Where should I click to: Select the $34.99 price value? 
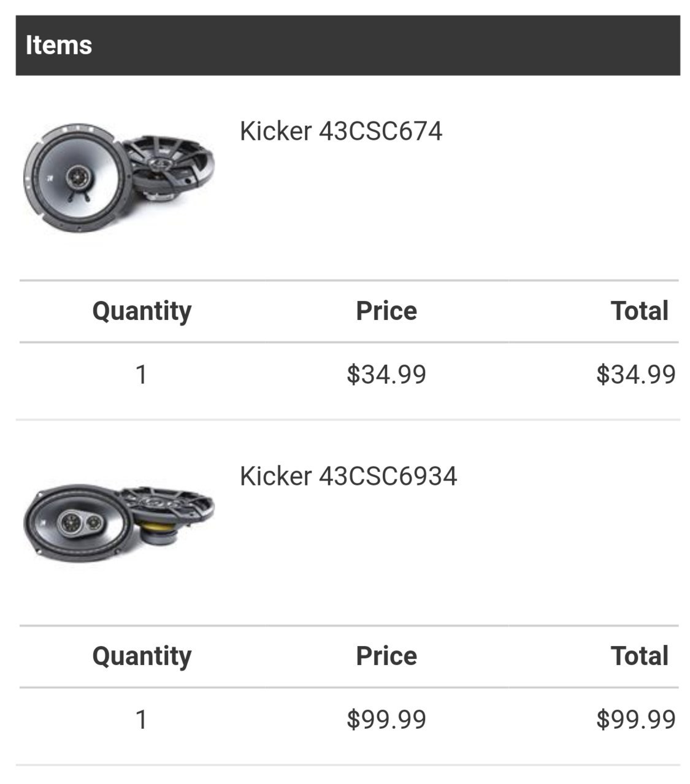coord(386,374)
